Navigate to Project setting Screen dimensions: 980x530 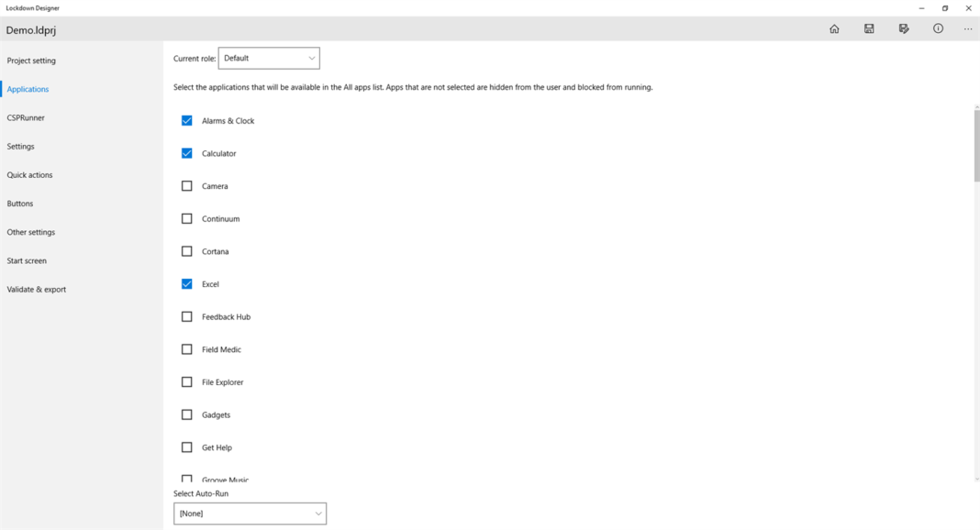(30, 60)
